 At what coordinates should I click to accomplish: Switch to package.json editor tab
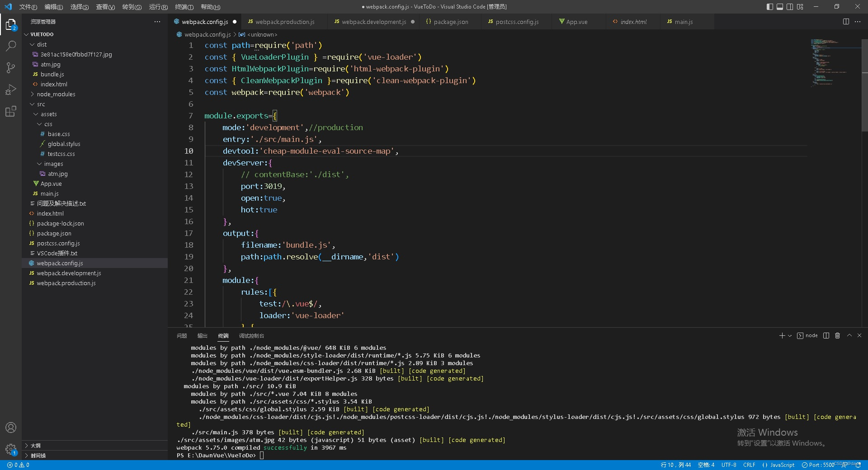click(451, 22)
